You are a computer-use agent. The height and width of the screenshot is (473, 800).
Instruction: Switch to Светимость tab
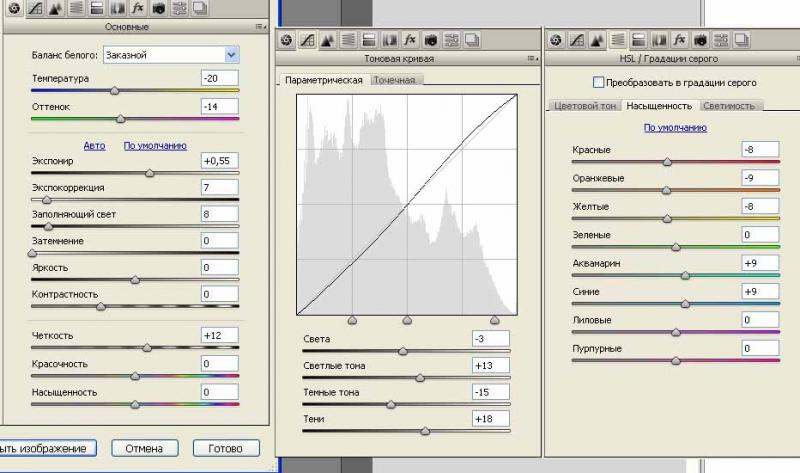tap(729, 106)
